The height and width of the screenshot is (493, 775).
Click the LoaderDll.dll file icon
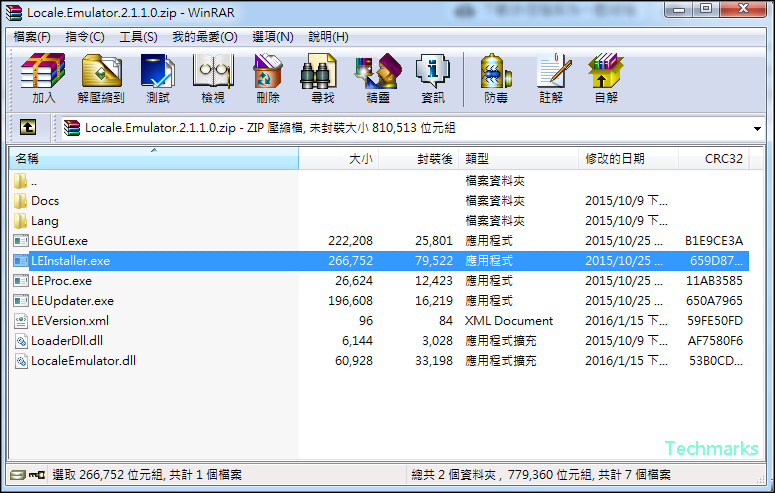[x=21, y=341]
